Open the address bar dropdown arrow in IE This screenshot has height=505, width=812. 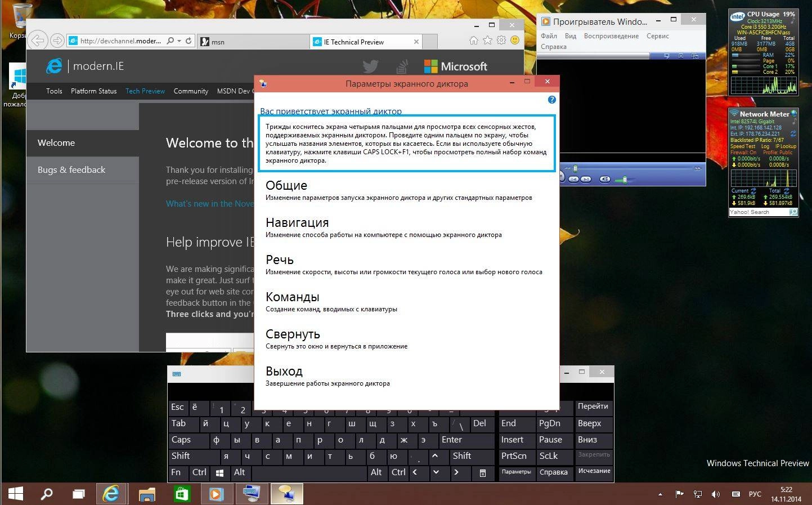[179, 41]
